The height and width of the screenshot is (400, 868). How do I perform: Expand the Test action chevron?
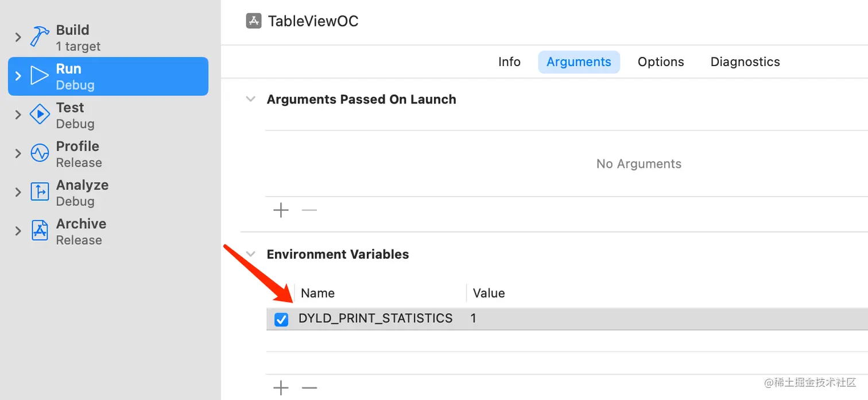point(18,114)
